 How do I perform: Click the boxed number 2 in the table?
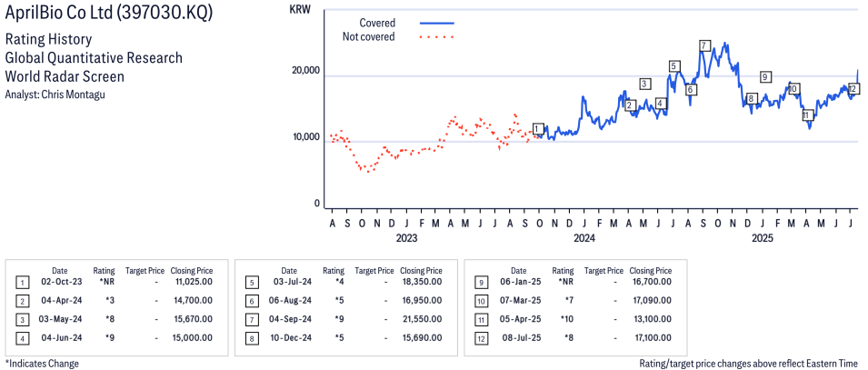coord(22,301)
